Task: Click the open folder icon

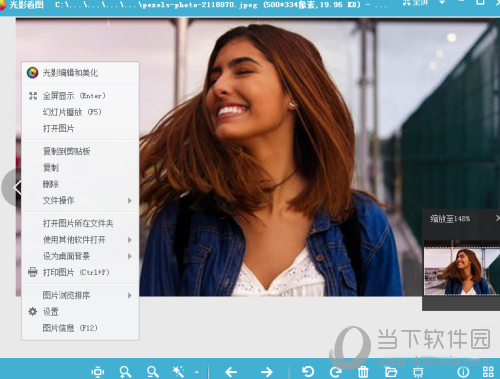Action: 391,372
